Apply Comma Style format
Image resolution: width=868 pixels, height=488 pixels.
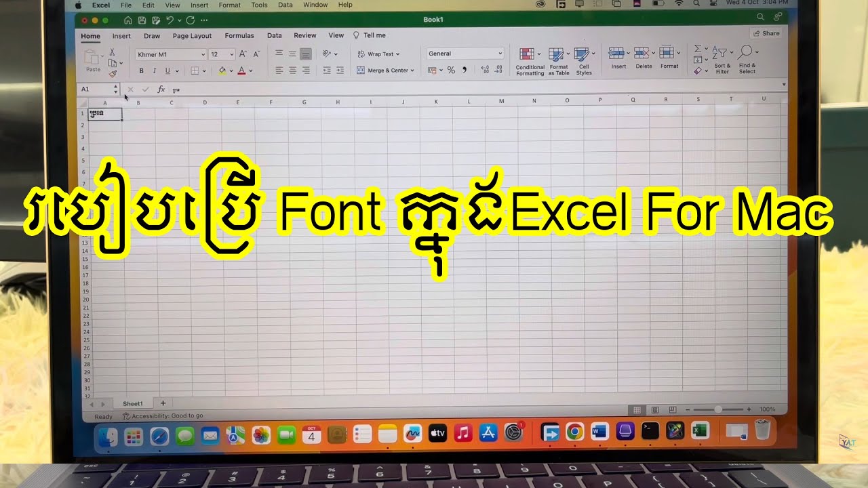click(x=465, y=70)
